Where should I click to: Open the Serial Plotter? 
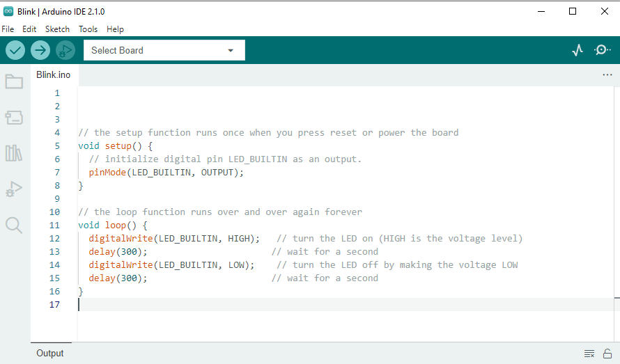578,50
